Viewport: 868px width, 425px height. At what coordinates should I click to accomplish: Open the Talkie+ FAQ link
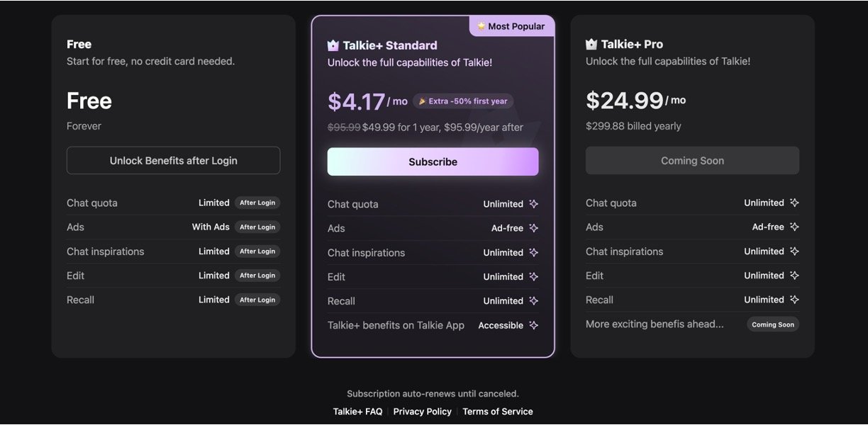(x=357, y=412)
